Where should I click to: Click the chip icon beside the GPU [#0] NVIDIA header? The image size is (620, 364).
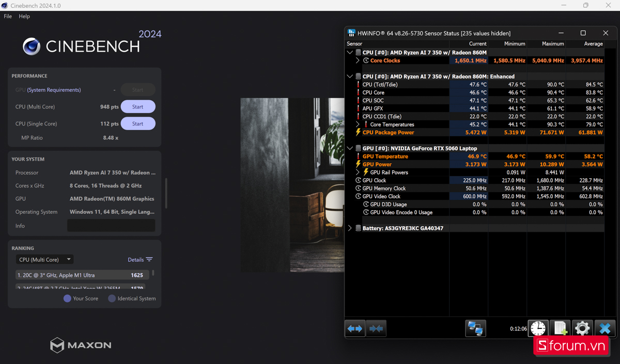click(358, 148)
